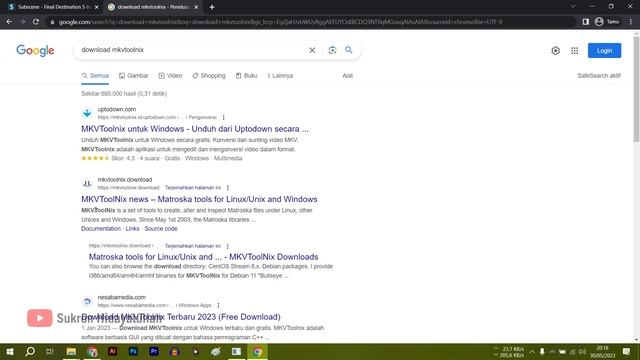640x360 pixels.
Task: Switch to the Gambar tab
Action: point(133,76)
